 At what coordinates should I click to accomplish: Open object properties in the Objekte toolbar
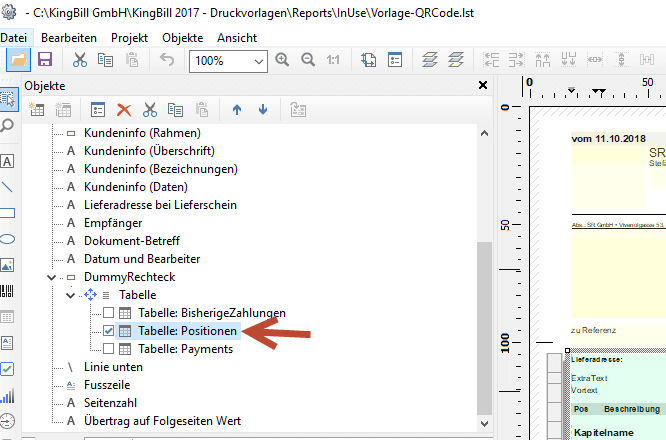click(x=98, y=110)
